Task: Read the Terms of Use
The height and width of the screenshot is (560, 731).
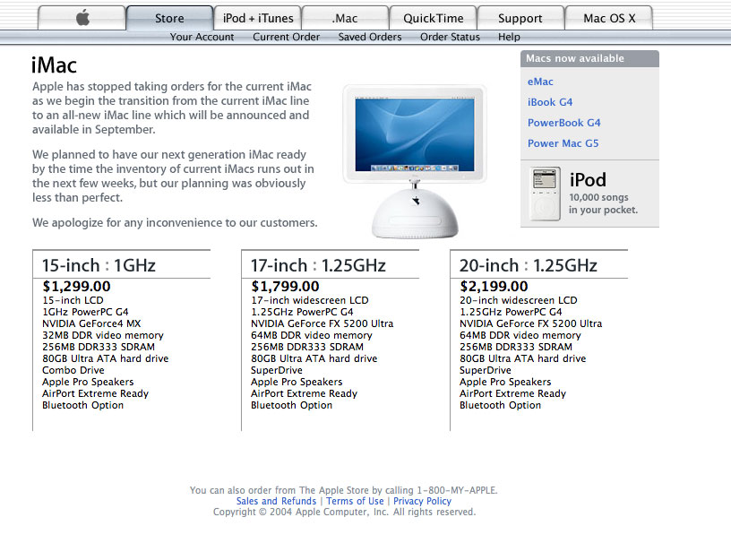Action: pos(355,501)
